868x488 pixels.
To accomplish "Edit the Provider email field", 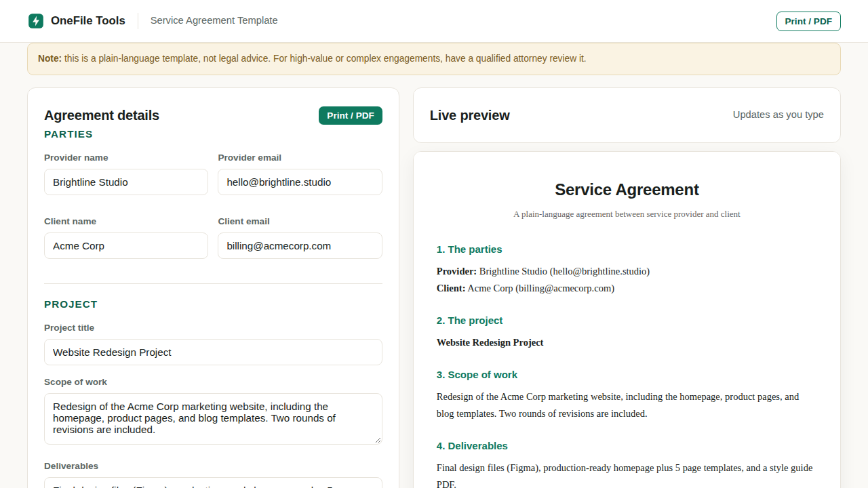I will [300, 182].
